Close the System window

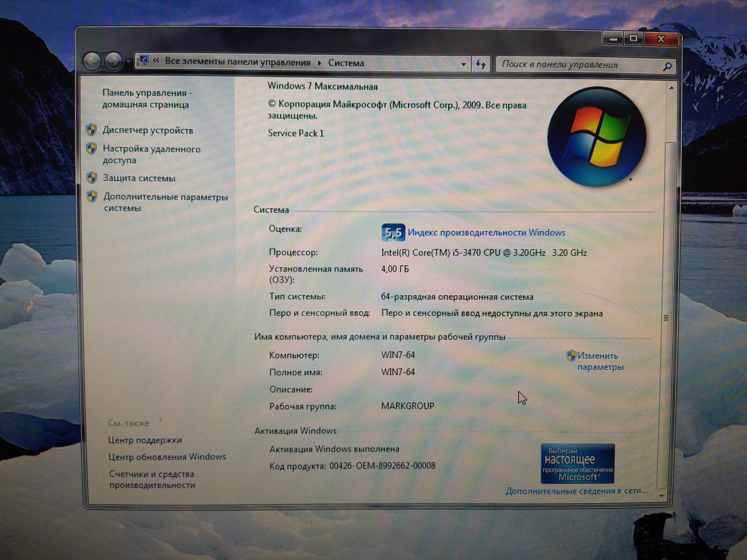(661, 39)
